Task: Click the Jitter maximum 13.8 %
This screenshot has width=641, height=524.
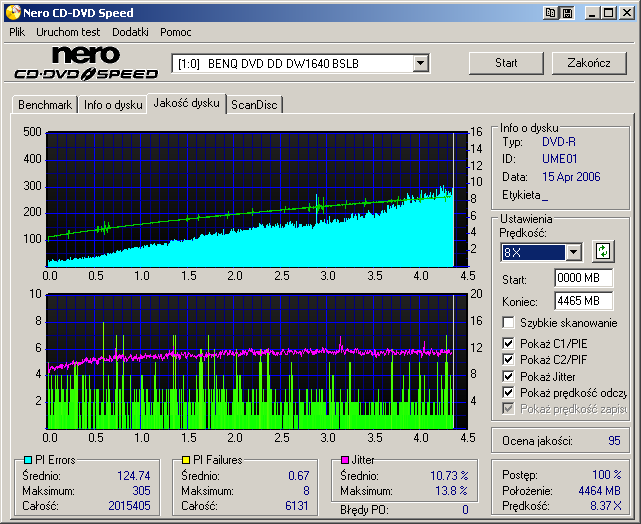Action: tap(451, 490)
